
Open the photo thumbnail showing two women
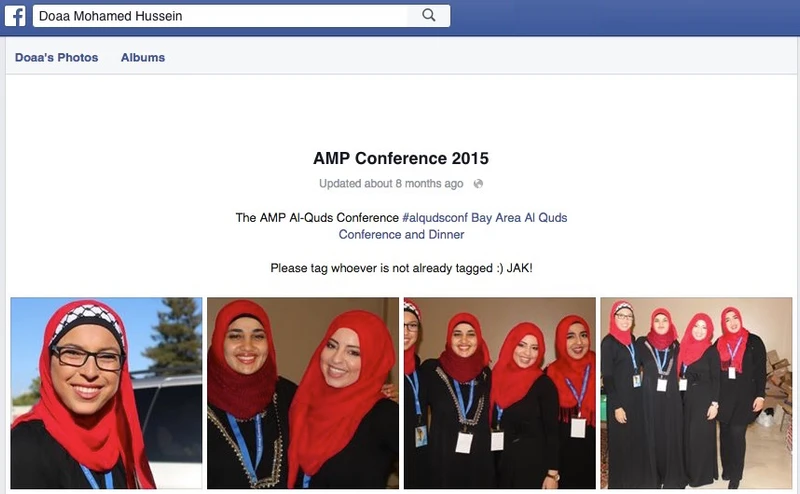pos(303,393)
